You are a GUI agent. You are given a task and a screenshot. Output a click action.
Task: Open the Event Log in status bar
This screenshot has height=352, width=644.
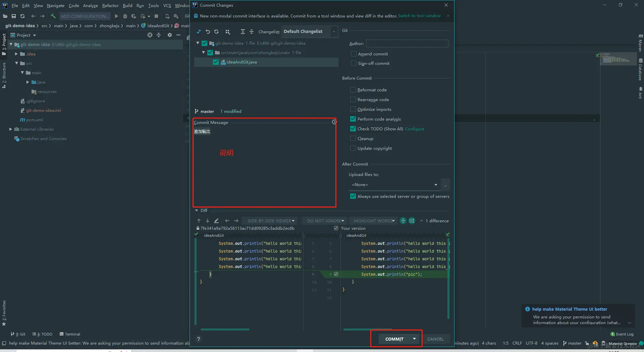622,334
